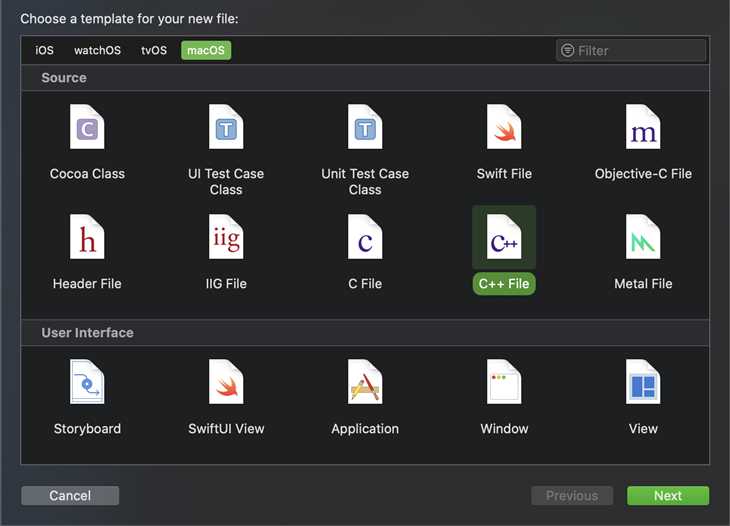Select the C++ File template icon
Screen dimensions: 730x526
[x=504, y=236]
